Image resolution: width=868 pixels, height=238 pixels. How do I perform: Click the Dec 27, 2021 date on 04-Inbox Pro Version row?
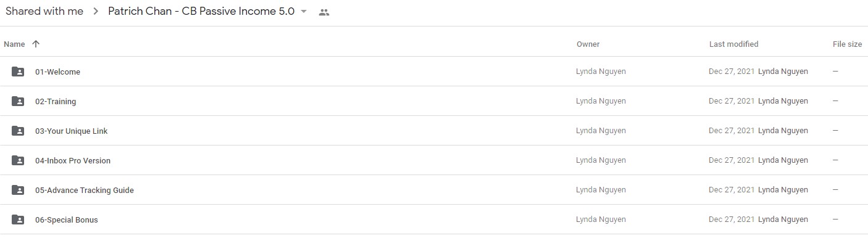(x=732, y=160)
